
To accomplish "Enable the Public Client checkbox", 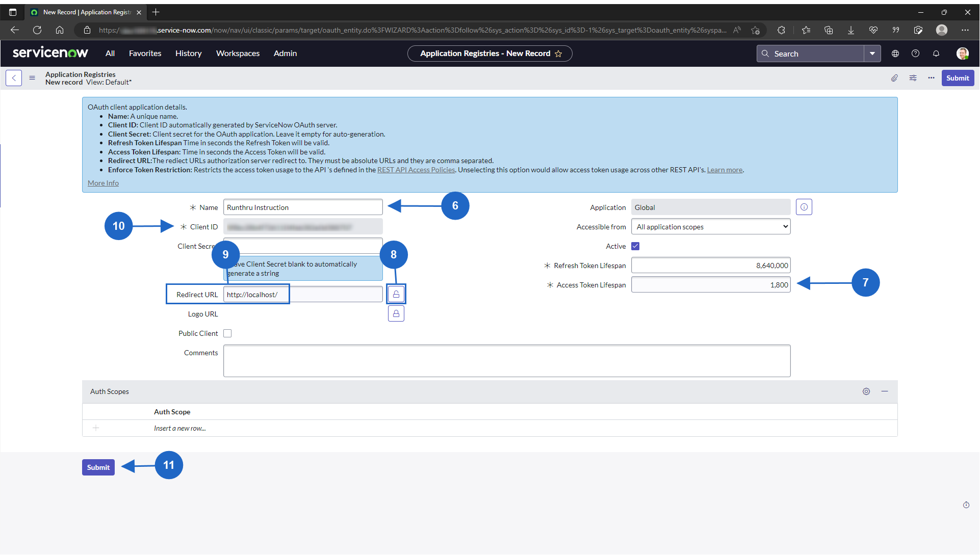I will [x=227, y=333].
